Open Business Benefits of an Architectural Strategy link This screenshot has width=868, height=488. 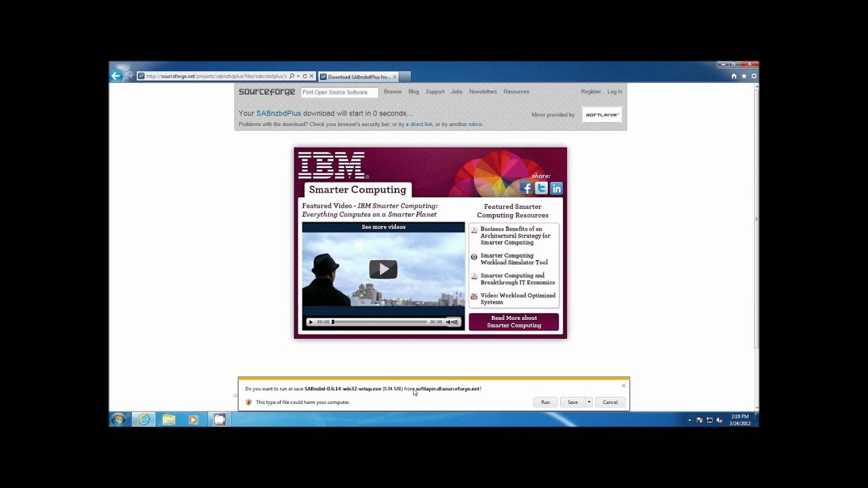coord(515,236)
